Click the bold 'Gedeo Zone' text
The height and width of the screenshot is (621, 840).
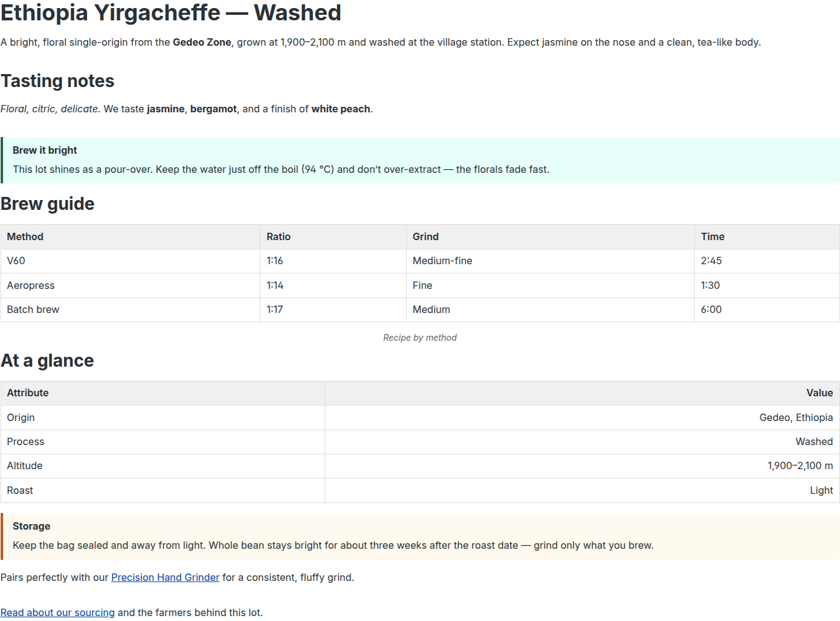[x=202, y=42]
